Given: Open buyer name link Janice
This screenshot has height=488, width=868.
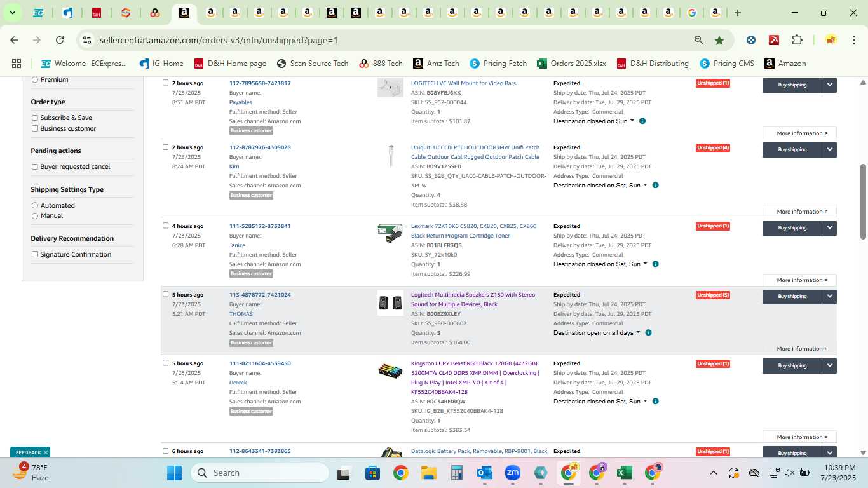Looking at the screenshot, I should [237, 245].
